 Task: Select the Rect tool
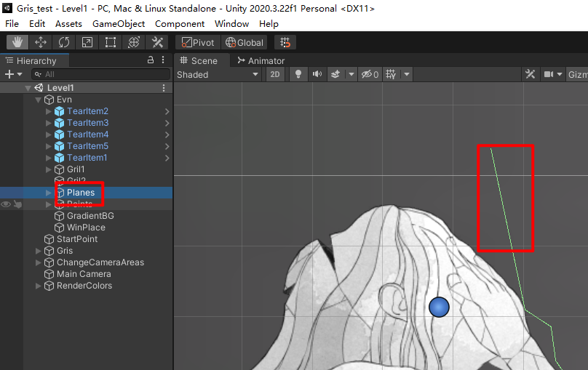point(111,42)
